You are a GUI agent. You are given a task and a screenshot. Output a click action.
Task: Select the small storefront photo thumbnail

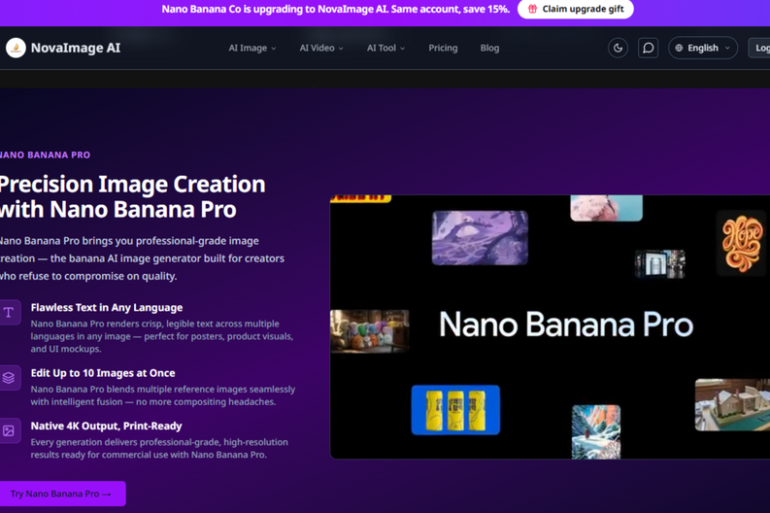pos(660,264)
